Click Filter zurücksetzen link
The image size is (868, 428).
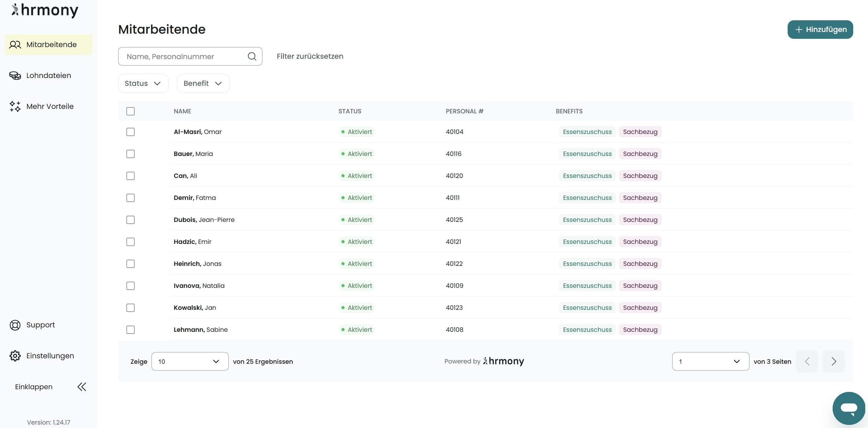tap(310, 56)
